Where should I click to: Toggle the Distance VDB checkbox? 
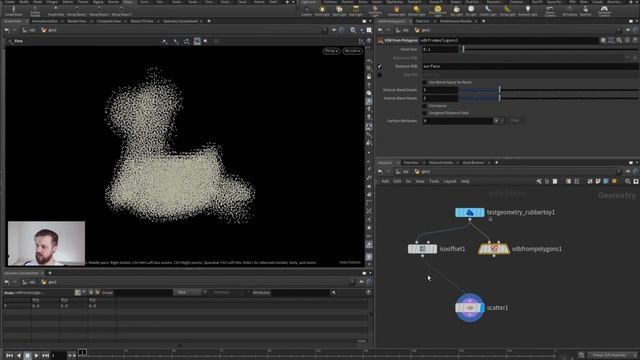point(380,66)
